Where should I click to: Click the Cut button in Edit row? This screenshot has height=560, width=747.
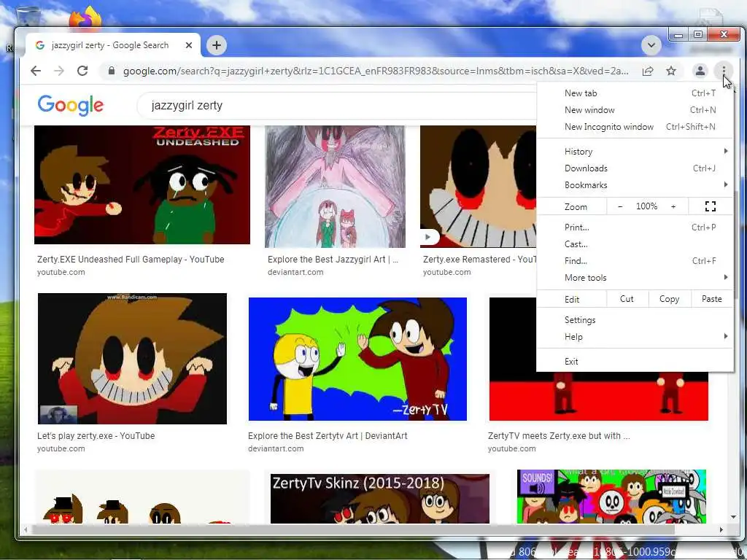click(x=627, y=299)
